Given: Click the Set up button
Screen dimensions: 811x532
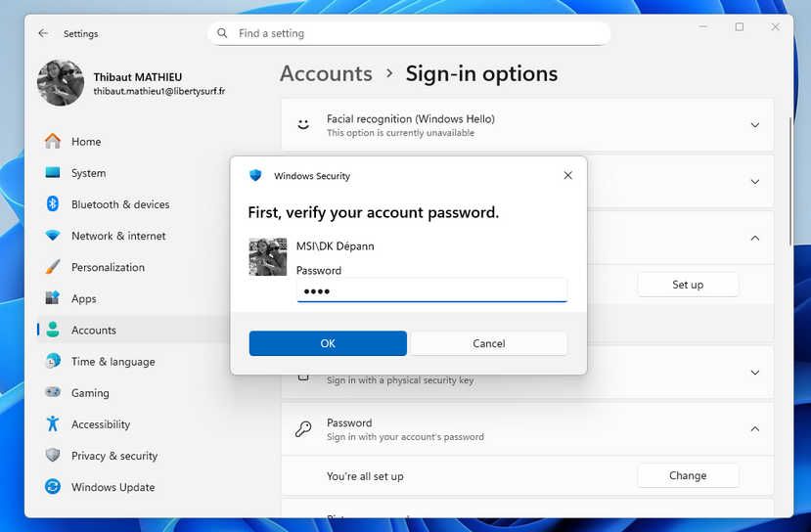Looking at the screenshot, I should pos(688,285).
